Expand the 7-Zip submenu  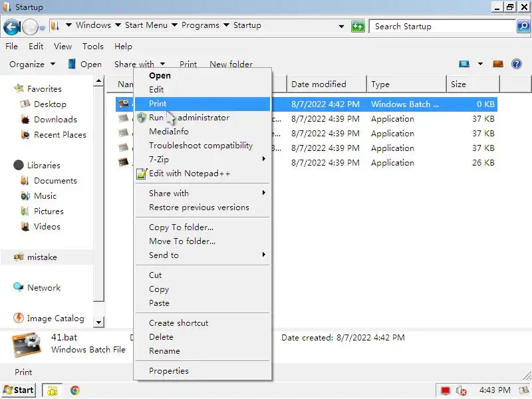click(x=203, y=159)
